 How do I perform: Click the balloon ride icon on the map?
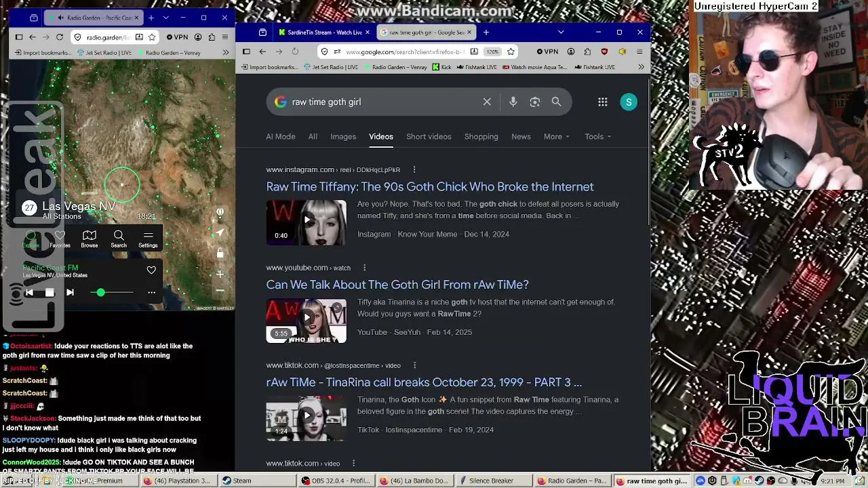click(x=220, y=213)
